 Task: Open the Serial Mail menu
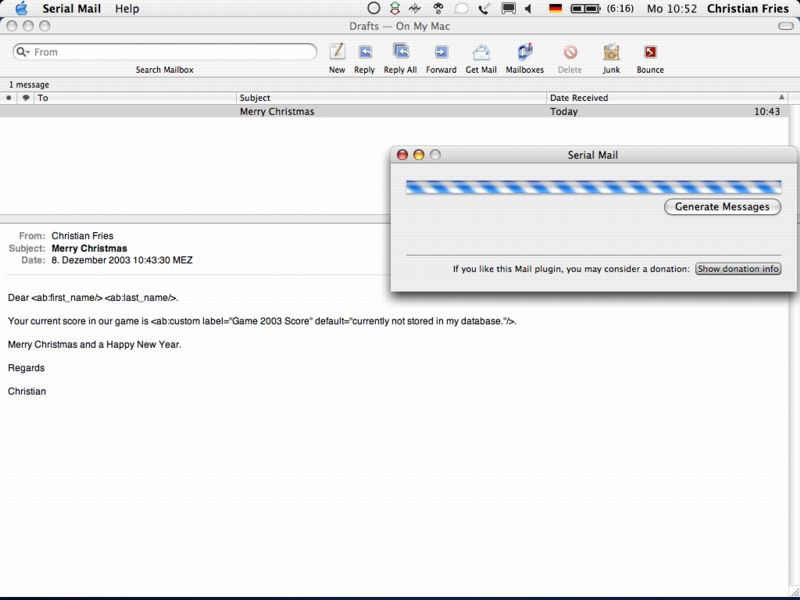(x=70, y=8)
